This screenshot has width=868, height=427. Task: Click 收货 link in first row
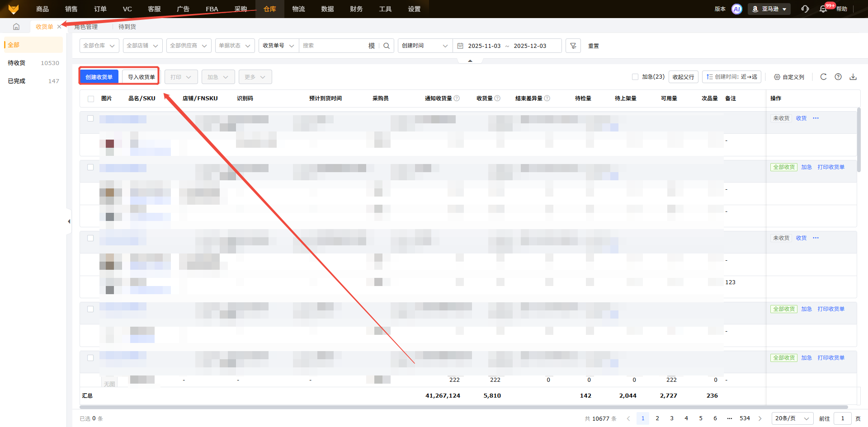coord(801,118)
